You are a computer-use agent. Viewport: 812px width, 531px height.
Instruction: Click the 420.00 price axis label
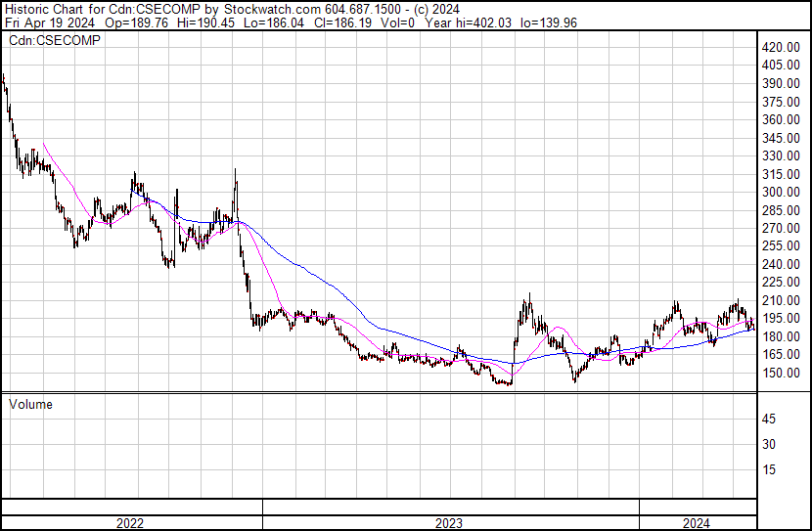click(781, 47)
